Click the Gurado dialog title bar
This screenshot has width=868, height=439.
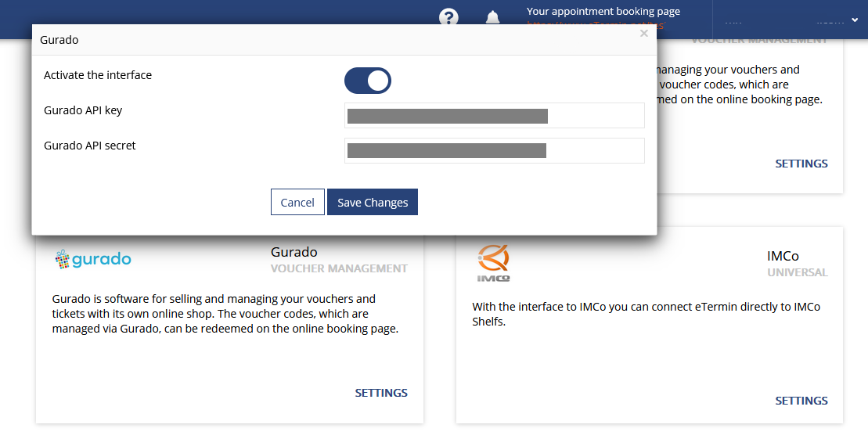344,40
